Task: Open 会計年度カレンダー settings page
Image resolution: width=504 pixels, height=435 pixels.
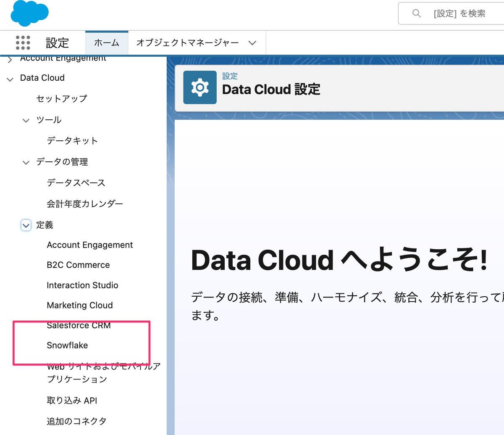Action: [x=85, y=204]
